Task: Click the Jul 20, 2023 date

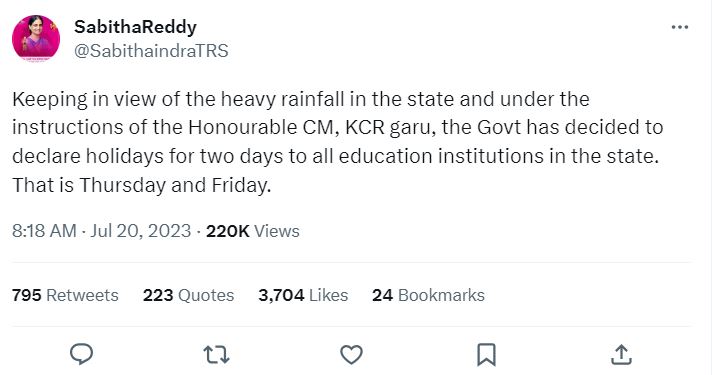Action: (x=140, y=231)
